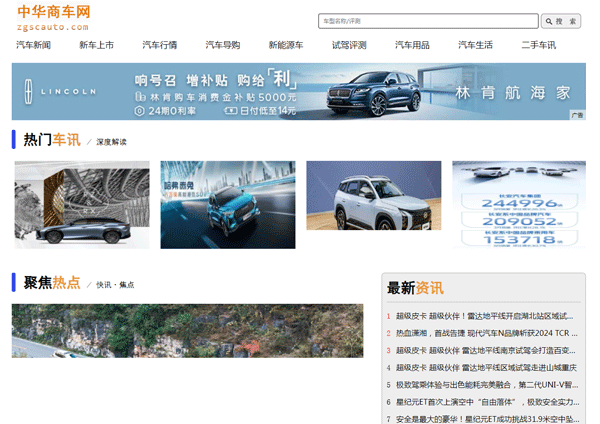Open the white SUV on sand thumbnail

click(373, 196)
